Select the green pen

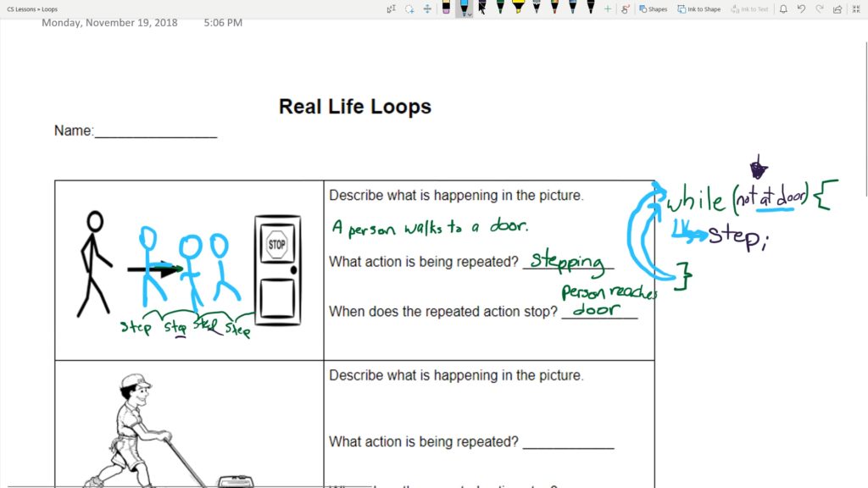point(500,8)
